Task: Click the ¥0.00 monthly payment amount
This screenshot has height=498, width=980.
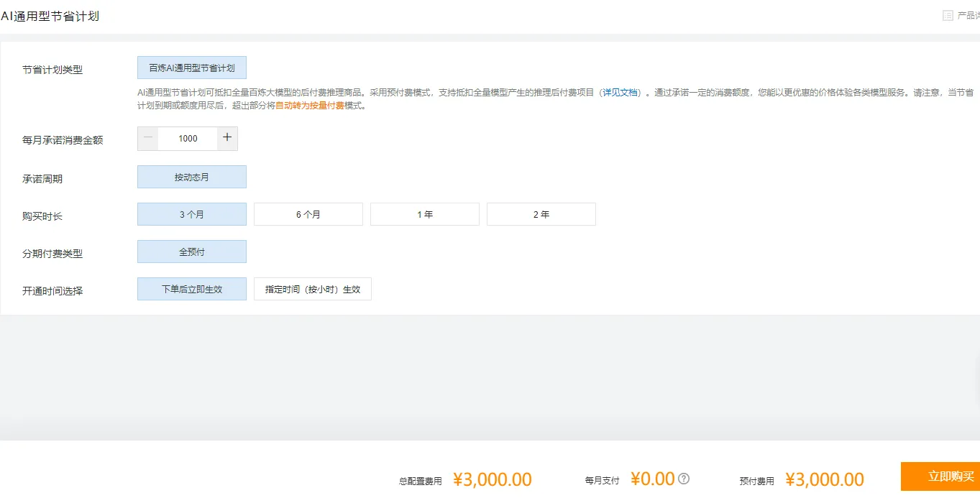Action: [651, 478]
